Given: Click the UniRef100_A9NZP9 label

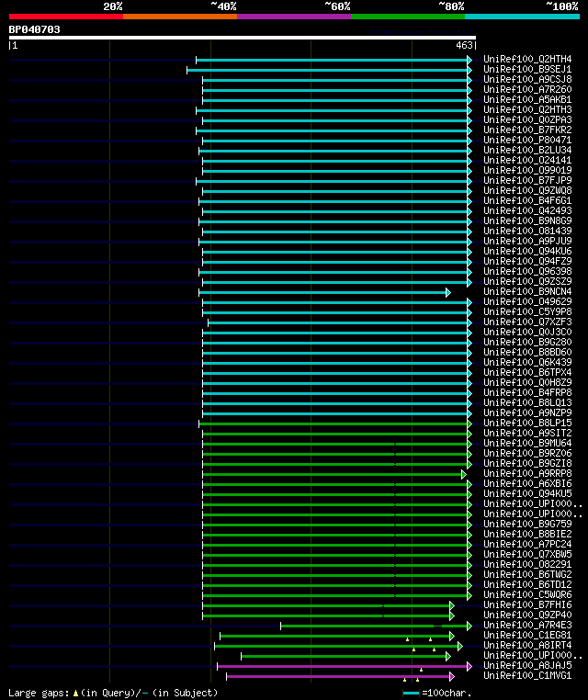Looking at the screenshot, I should click(x=527, y=413).
